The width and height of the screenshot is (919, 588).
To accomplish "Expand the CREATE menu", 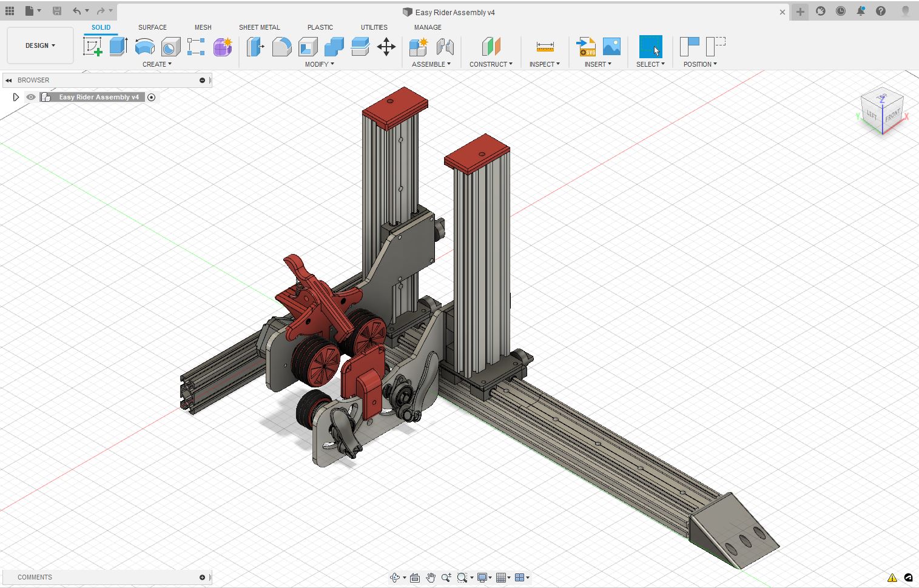I will click(x=157, y=64).
